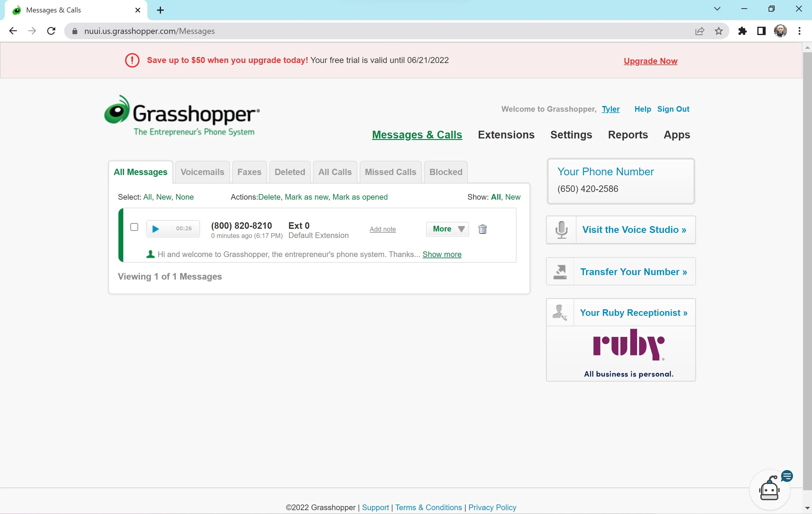Toggle Show All messages filter
Viewport: 812px width, 514px height.
495,197
